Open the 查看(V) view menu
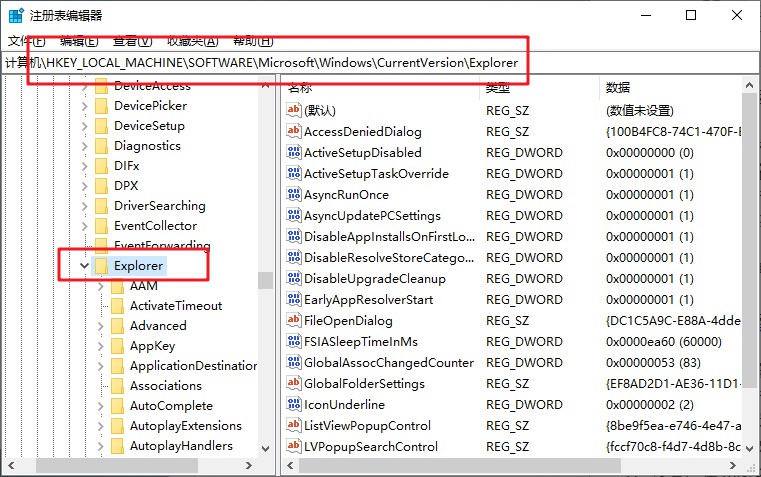 coord(132,41)
